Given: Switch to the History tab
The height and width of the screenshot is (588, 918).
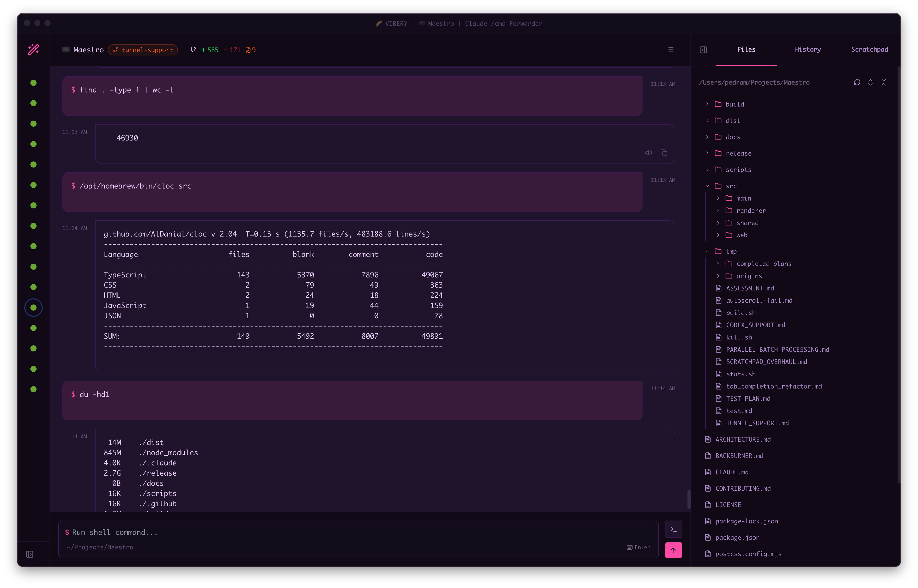Looking at the screenshot, I should (808, 50).
